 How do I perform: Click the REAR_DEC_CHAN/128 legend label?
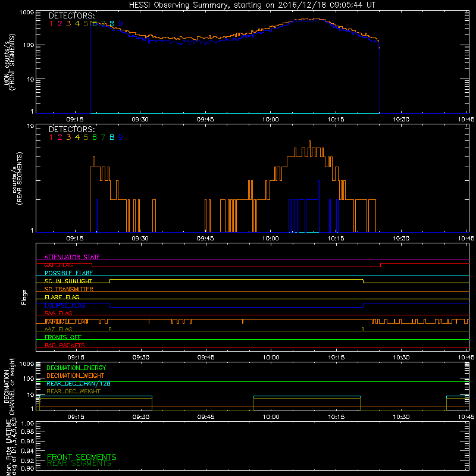(79, 384)
